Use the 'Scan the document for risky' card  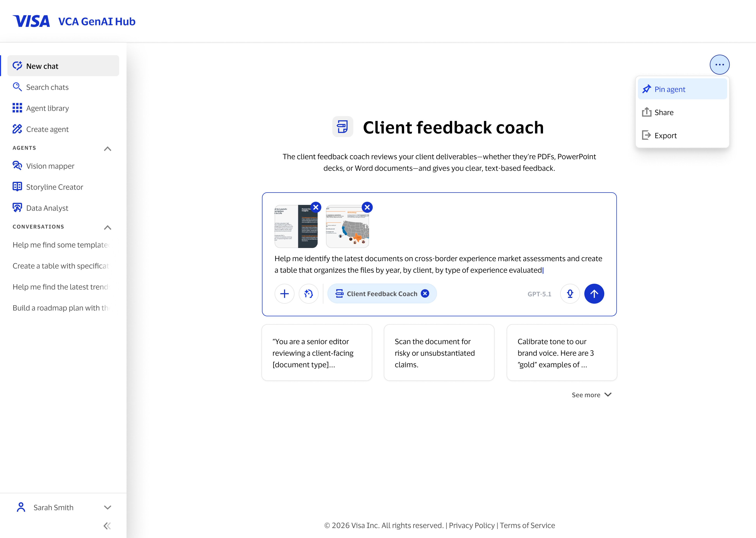pos(439,353)
